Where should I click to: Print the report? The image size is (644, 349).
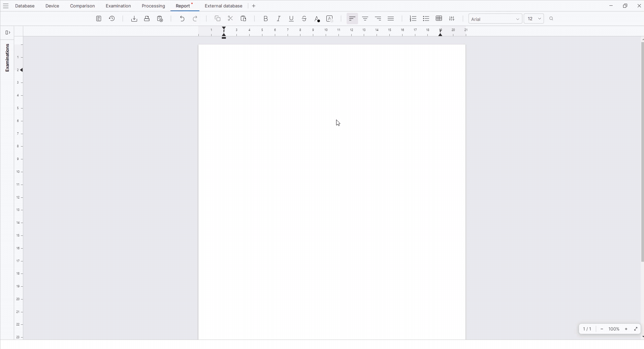point(147,19)
